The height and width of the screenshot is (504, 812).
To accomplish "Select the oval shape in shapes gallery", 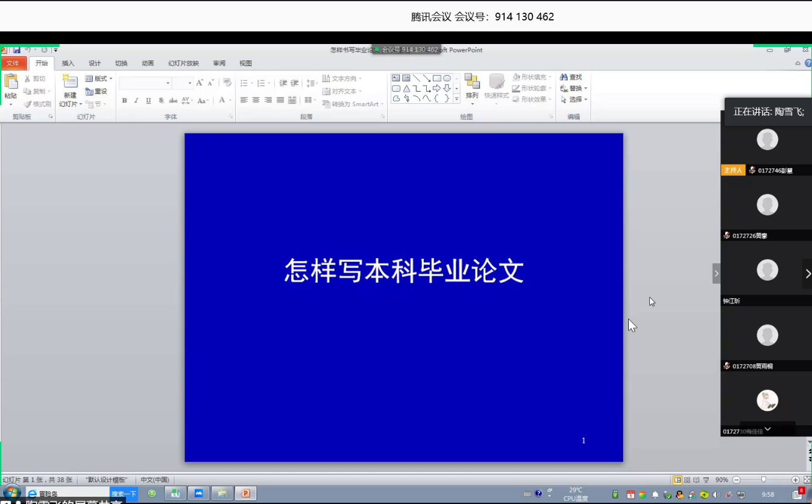I will pyautogui.click(x=447, y=78).
